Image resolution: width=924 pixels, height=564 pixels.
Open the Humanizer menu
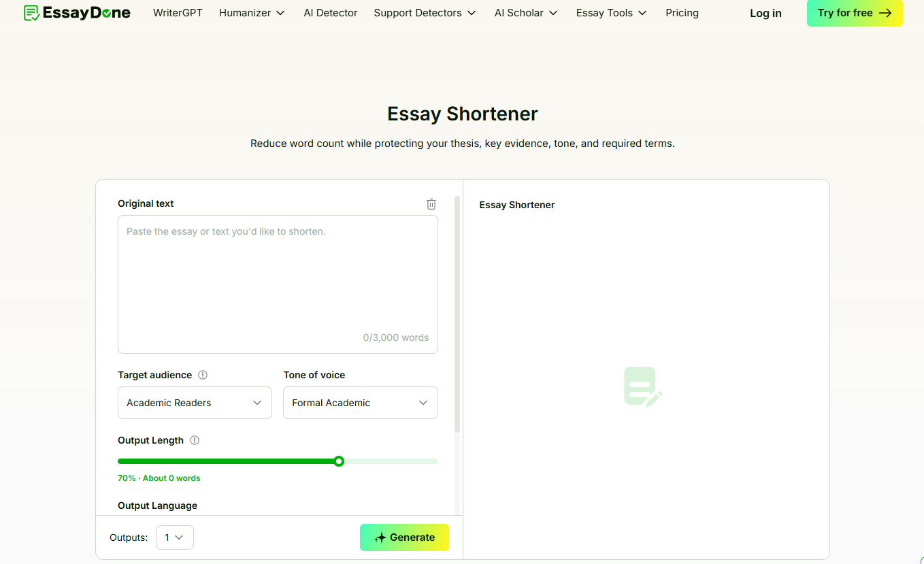(252, 13)
